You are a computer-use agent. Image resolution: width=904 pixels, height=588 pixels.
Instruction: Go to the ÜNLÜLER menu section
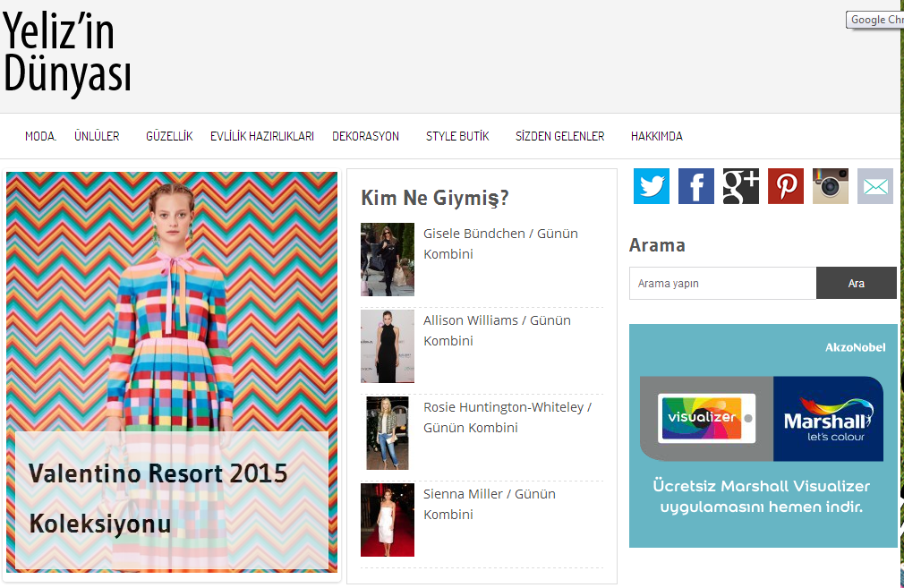point(97,137)
